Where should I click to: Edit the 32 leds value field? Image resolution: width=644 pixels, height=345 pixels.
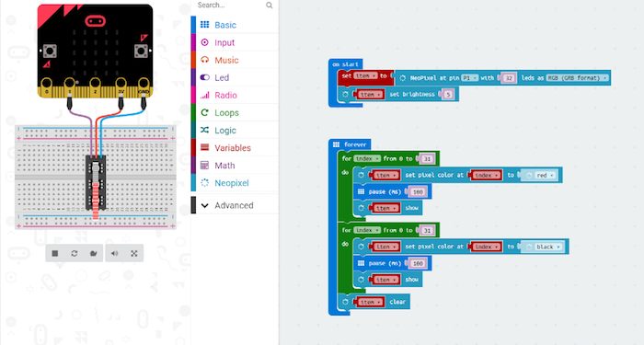click(509, 78)
